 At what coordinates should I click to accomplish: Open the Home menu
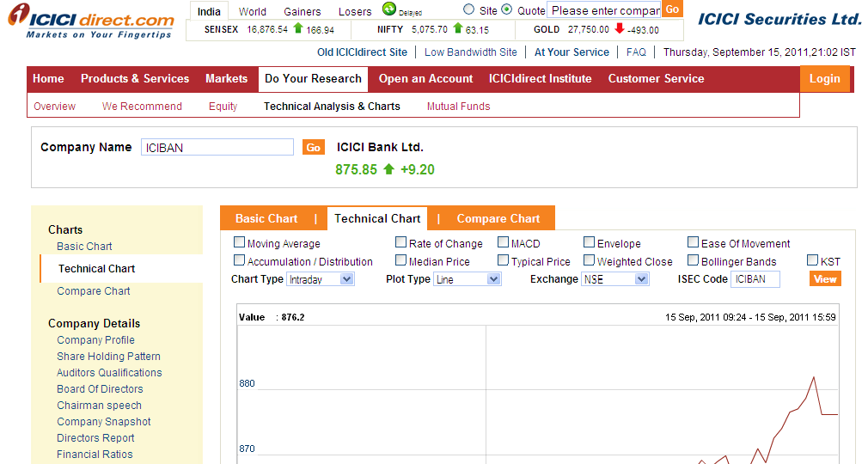coord(48,79)
